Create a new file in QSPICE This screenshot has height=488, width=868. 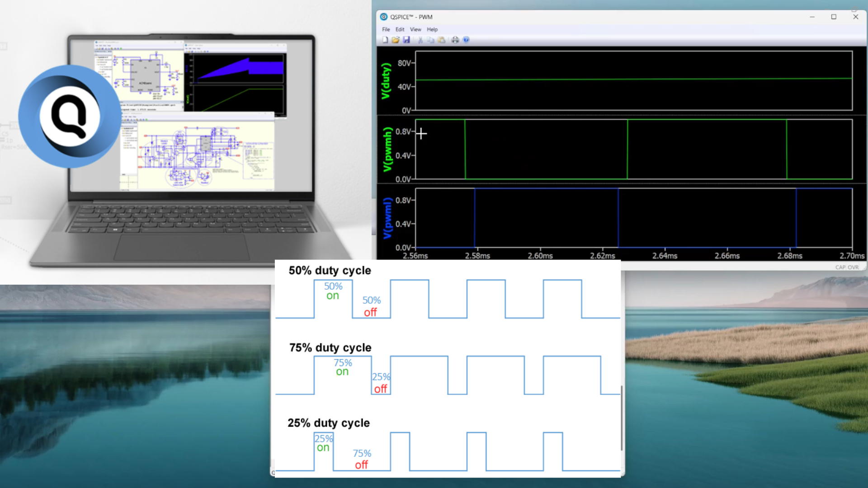(x=385, y=40)
